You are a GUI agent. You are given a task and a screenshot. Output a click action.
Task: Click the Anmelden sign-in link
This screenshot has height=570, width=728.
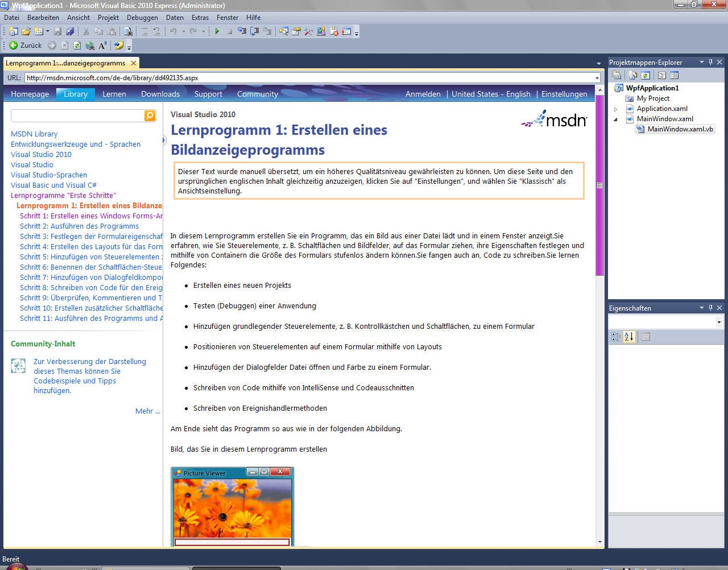pos(423,94)
